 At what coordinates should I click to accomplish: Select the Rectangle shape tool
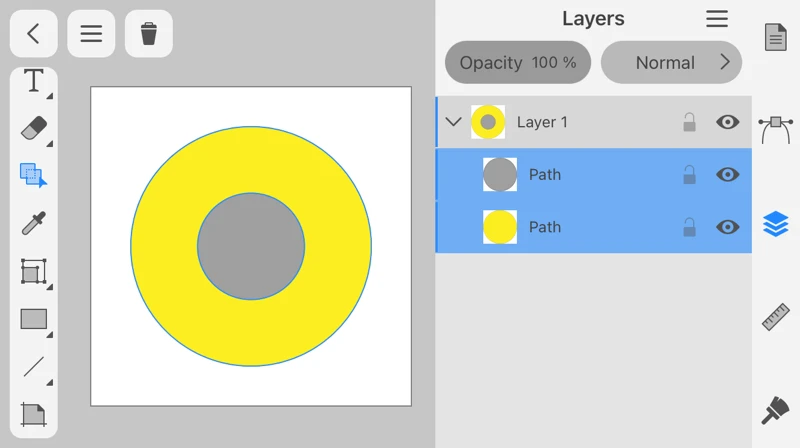pyautogui.click(x=34, y=319)
